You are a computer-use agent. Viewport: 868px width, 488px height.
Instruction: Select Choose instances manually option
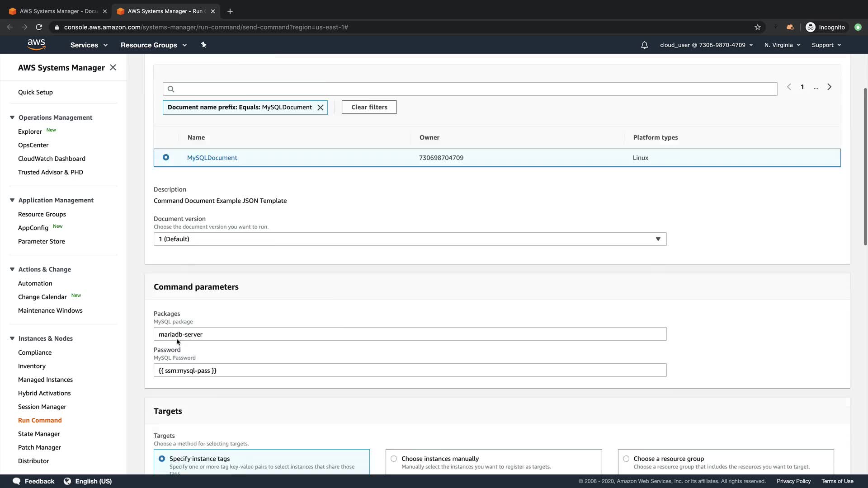(394, 459)
